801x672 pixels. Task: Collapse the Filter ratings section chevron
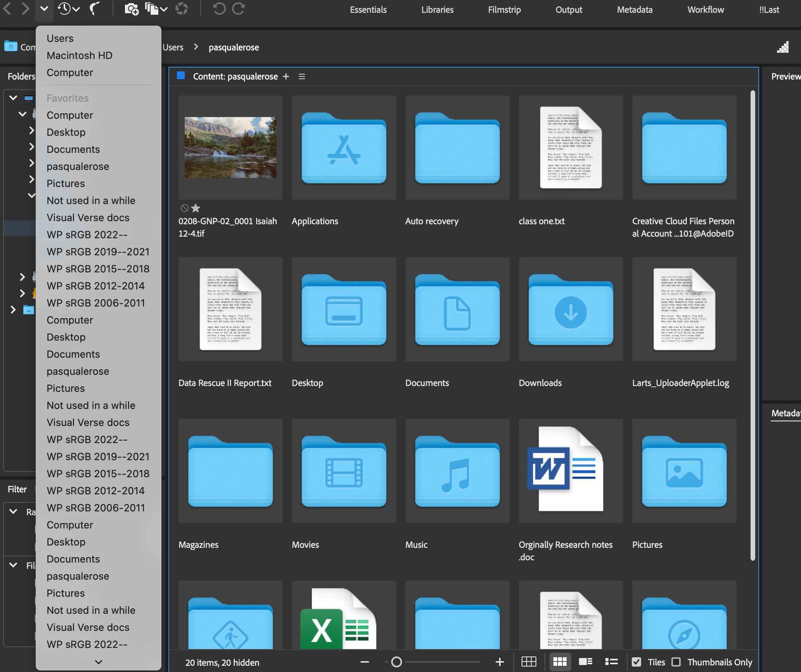coord(13,511)
